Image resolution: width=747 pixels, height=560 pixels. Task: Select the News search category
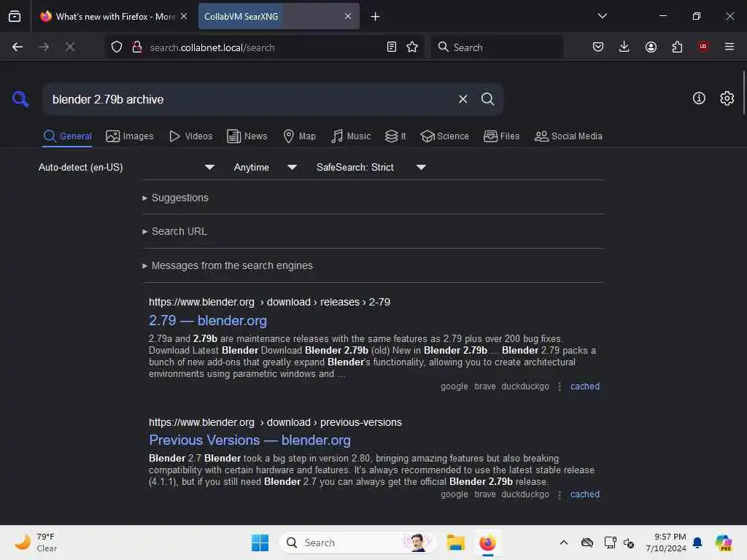[247, 136]
